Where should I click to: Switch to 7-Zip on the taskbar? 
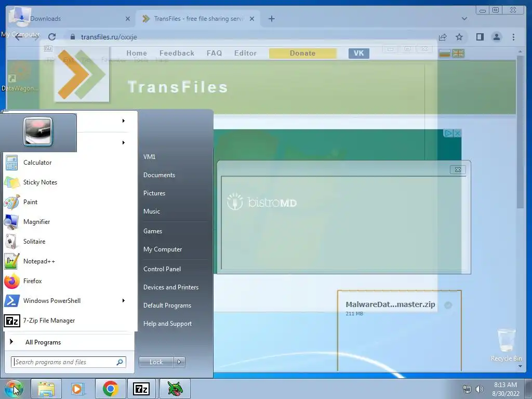point(141,389)
